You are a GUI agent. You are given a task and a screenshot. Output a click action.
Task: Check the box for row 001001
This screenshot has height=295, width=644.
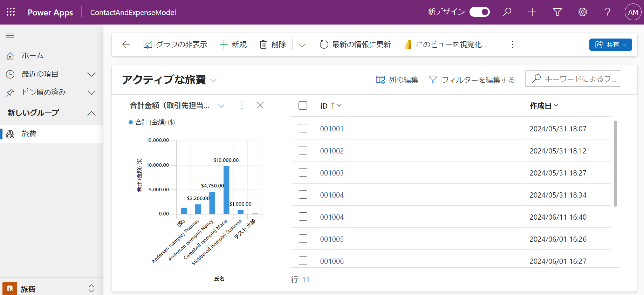(x=303, y=128)
